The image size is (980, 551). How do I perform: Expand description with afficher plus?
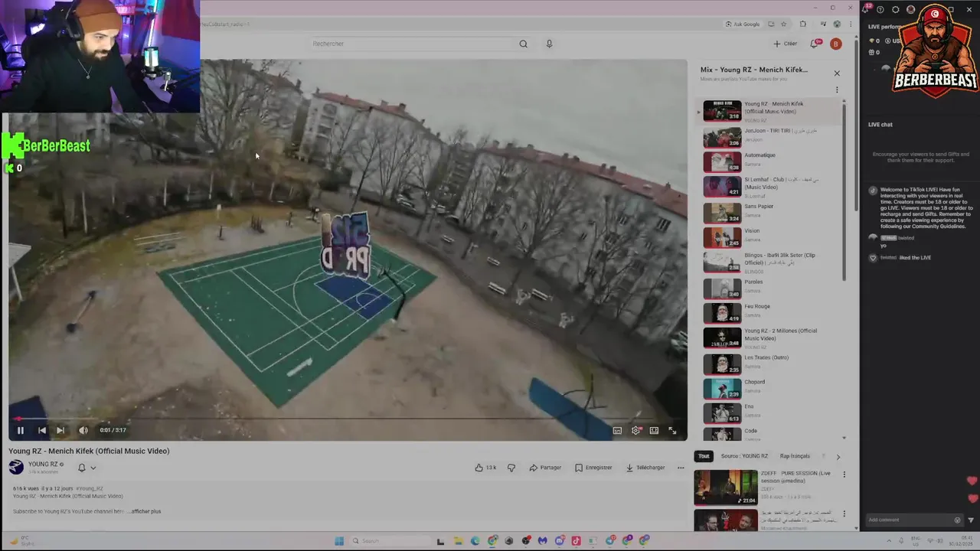[145, 511]
